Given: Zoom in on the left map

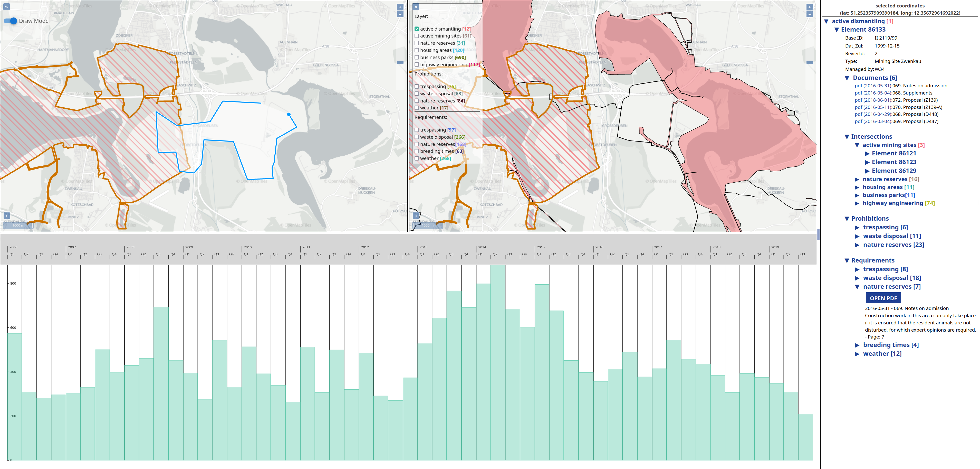Looking at the screenshot, I should [400, 7].
